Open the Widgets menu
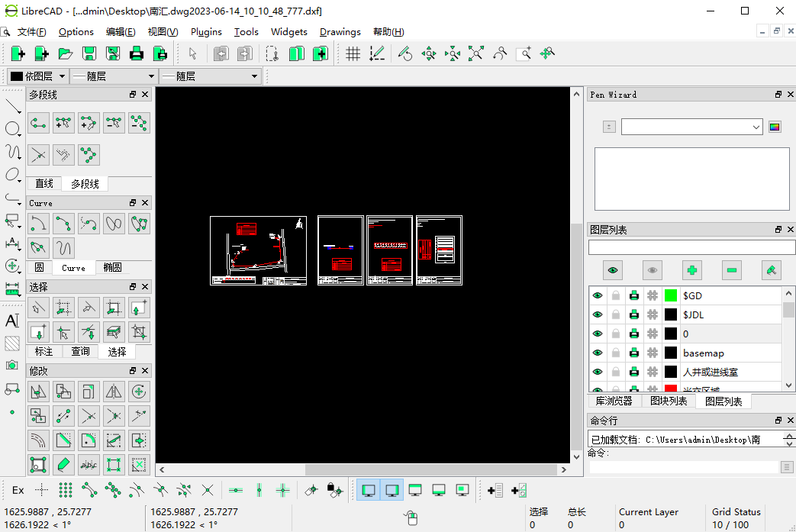Image resolution: width=796 pixels, height=532 pixels. tap(288, 31)
